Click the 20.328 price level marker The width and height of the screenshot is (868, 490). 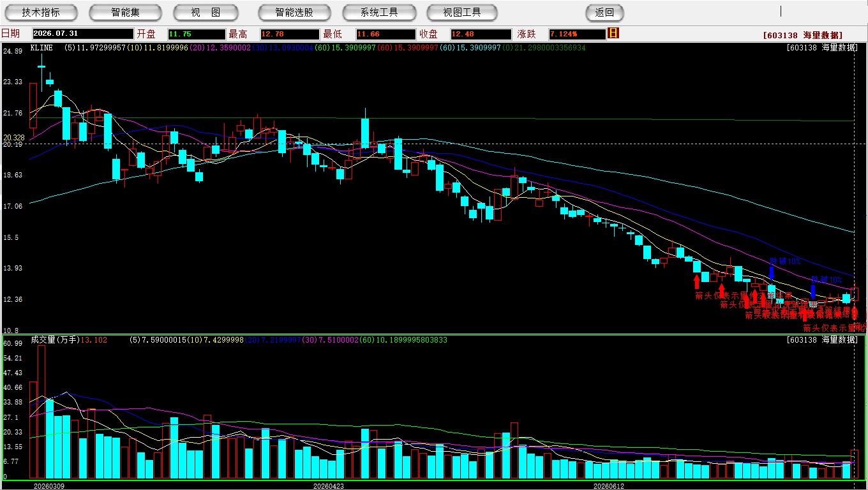click(13, 138)
